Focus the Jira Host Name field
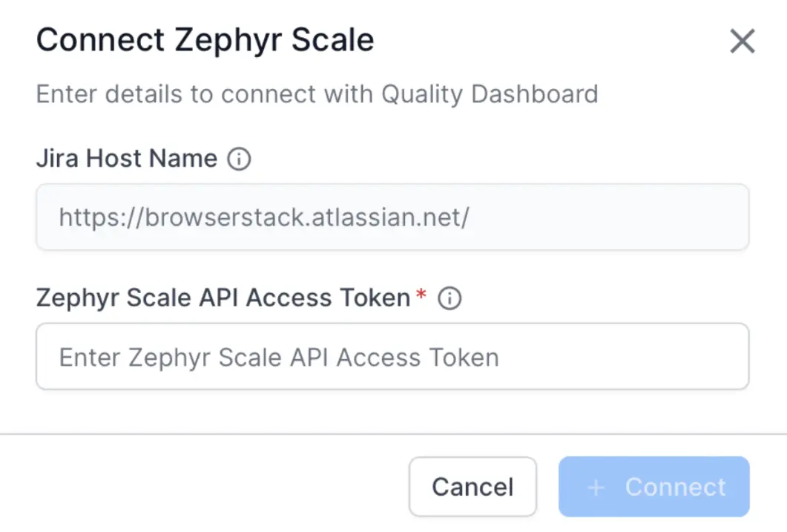The width and height of the screenshot is (787, 532). (392, 217)
